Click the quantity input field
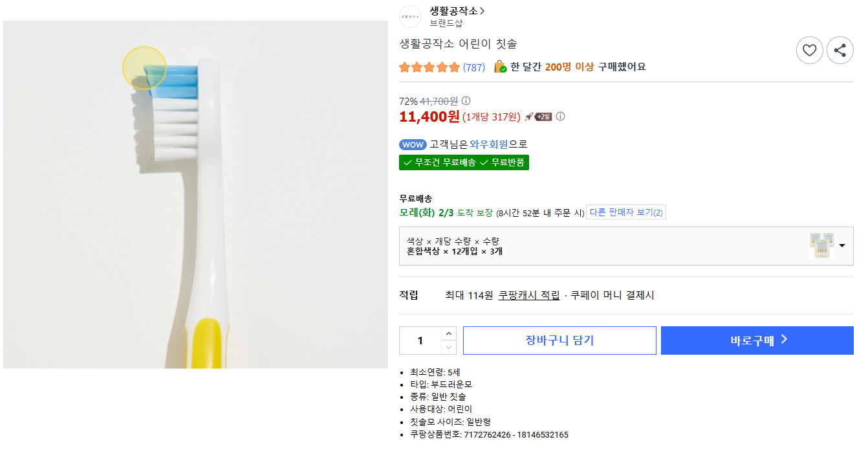 pyautogui.click(x=420, y=340)
